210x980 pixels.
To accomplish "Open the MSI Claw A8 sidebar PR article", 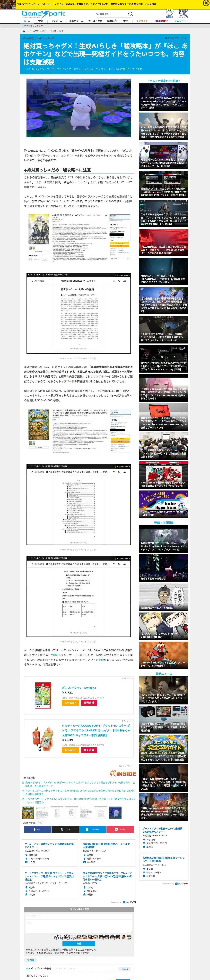I will click(x=164, y=155).
